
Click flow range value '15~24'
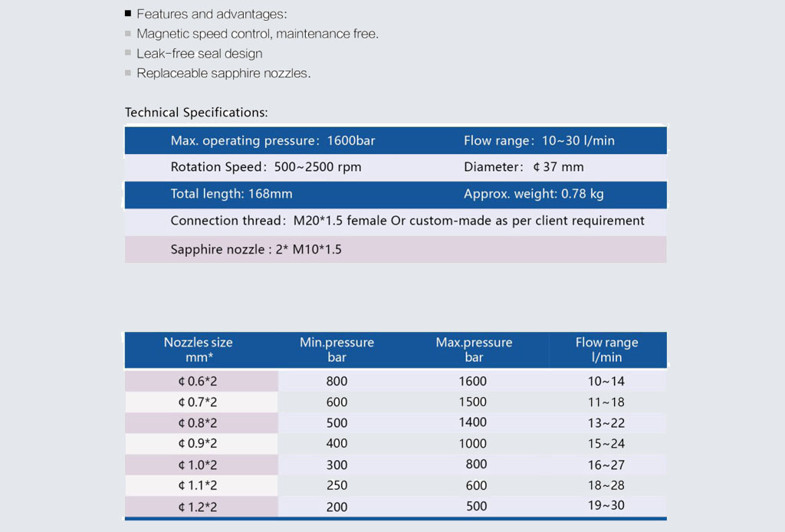pos(606,443)
